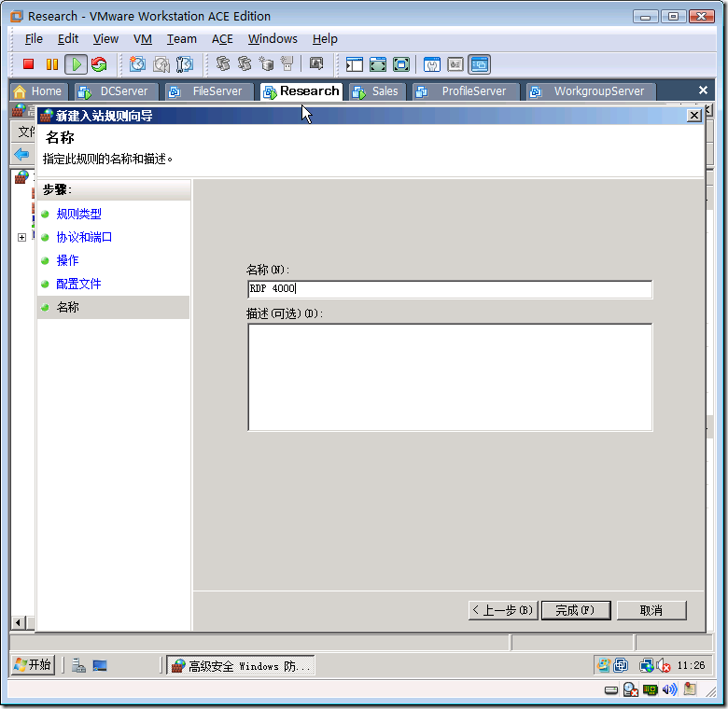Open VMware CD-ROM status icon
The width and height of the screenshot is (728, 709).
click(x=631, y=690)
